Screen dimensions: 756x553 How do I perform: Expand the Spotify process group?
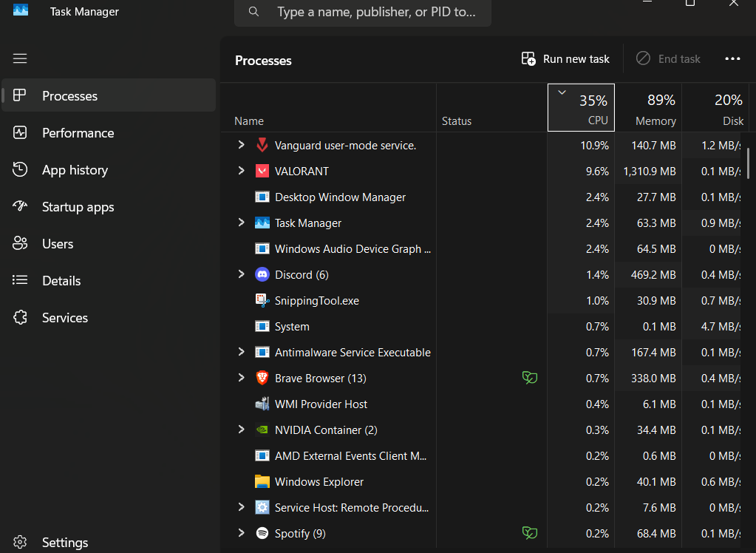(x=241, y=533)
